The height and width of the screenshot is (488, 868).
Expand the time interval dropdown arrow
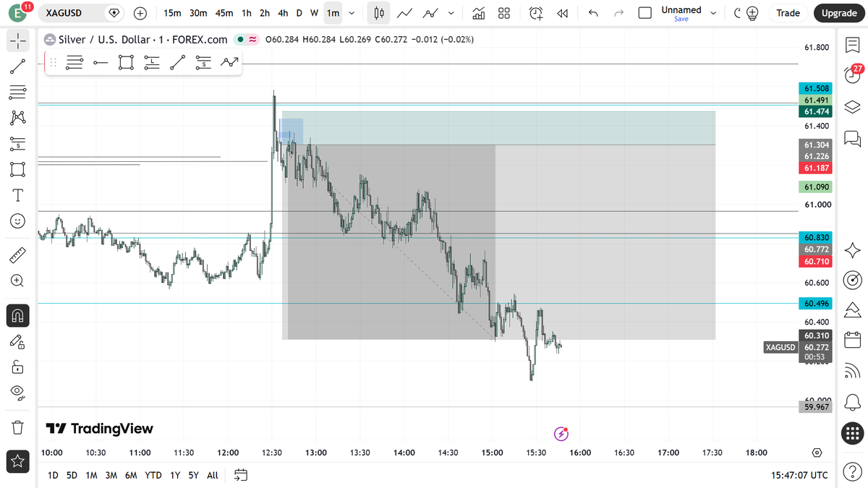click(352, 13)
